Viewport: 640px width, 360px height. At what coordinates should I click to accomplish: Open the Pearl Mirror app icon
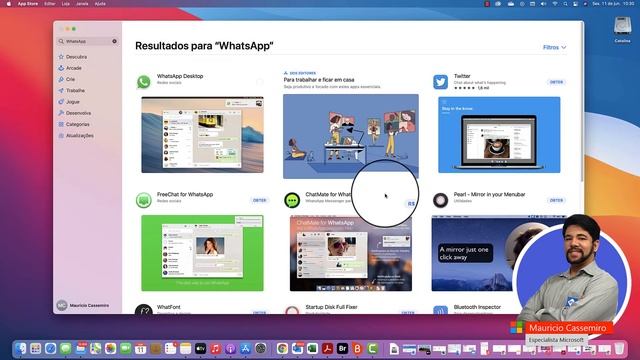[440, 200]
